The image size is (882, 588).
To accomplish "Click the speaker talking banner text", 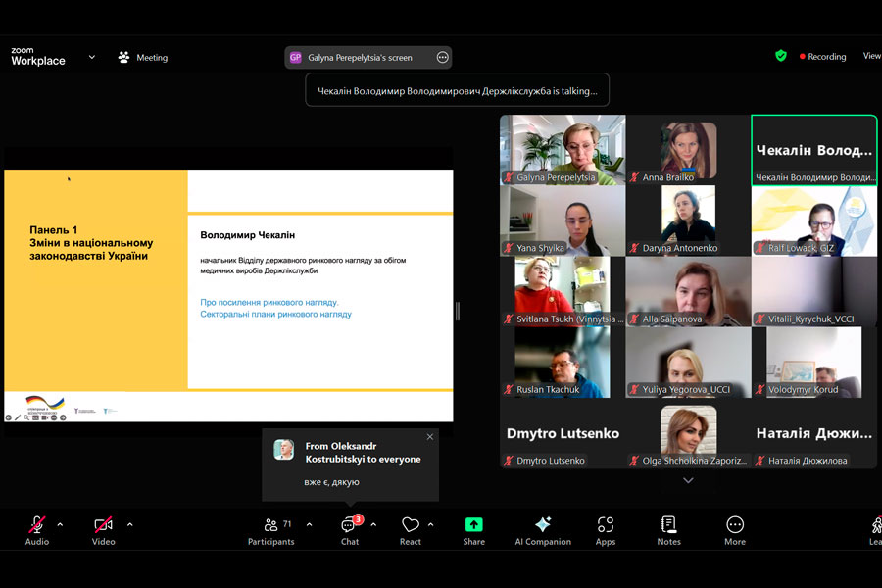I will 458,90.
